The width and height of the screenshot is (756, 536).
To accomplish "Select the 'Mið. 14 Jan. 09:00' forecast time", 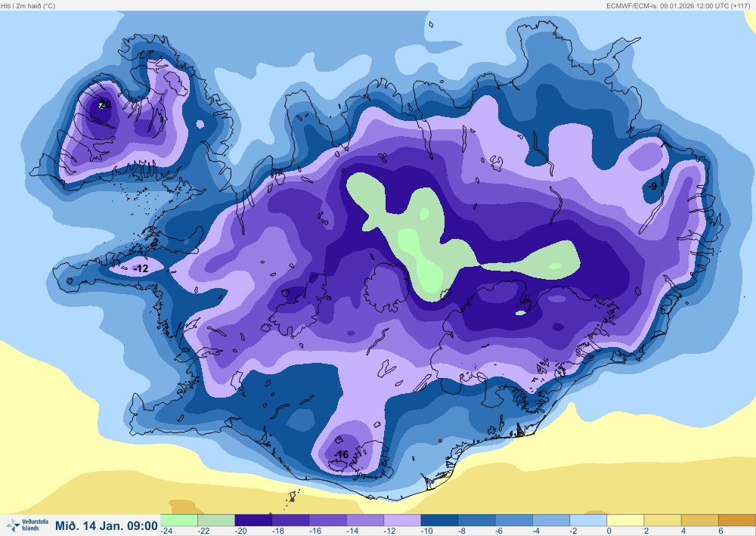I will (x=106, y=525).
